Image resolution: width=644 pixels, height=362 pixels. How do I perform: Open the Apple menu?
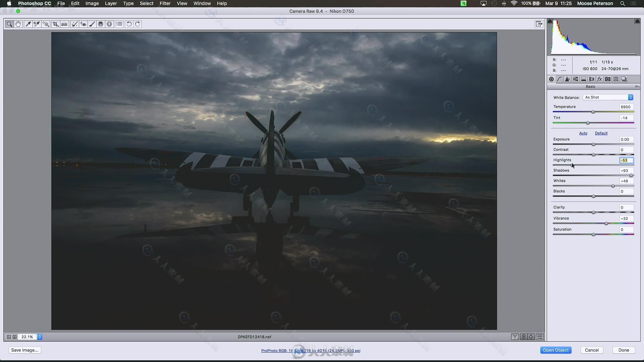(x=9, y=3)
